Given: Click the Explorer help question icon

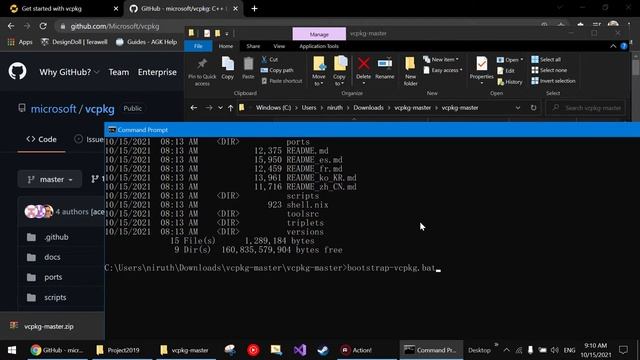Looking at the screenshot, I should coord(624,46).
